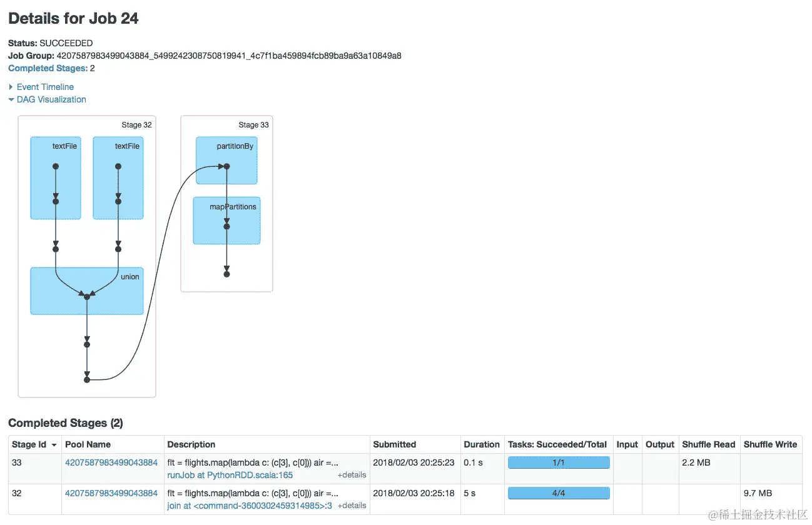Sort by Shuffle Write column header
Image resolution: width=812 pixels, height=525 pixels.
(x=770, y=444)
